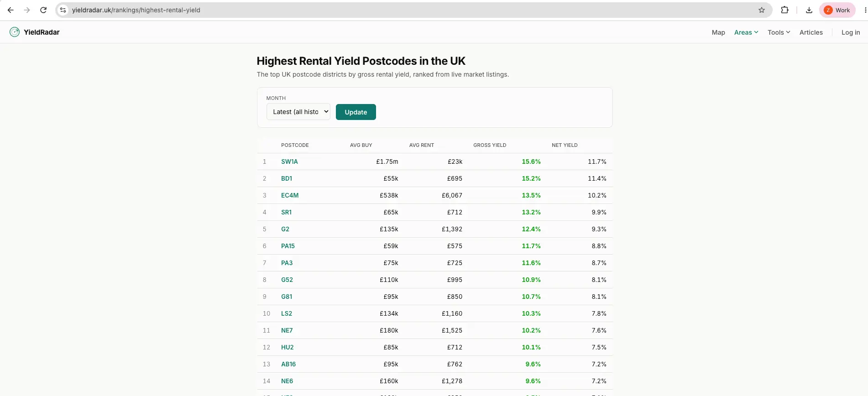Expand the Tools dropdown menu
Screen dimensions: 868x396
coord(779,32)
